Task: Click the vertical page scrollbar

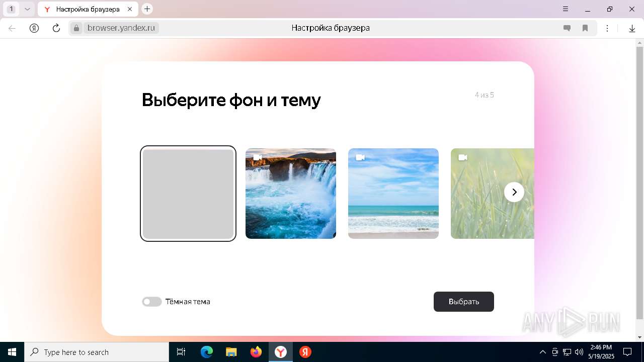Action: point(639,183)
